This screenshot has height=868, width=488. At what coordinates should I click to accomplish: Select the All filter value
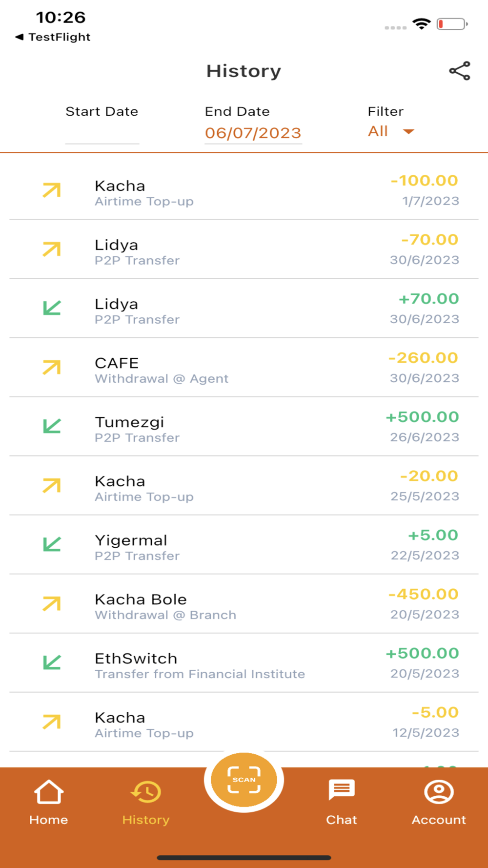(378, 131)
